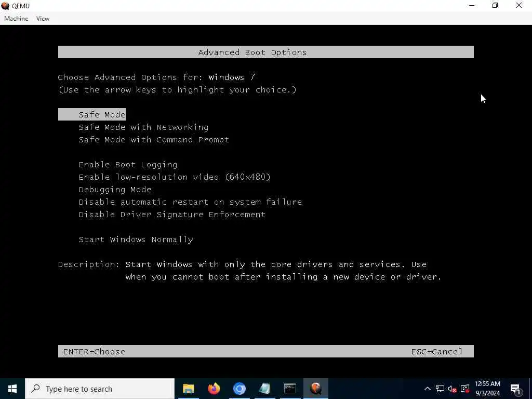Click the 'Use the arrow keys' instruction line
The width and height of the screenshot is (532, 399).
coord(178,90)
